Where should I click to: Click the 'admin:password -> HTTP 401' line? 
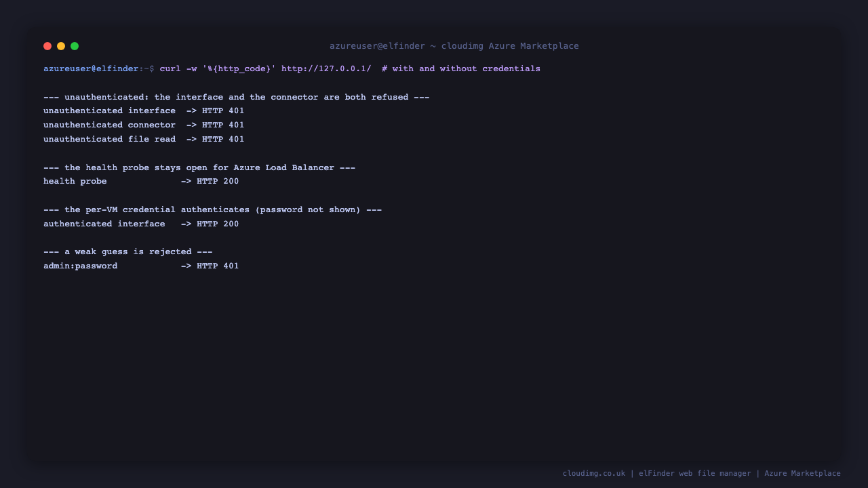coord(141,266)
